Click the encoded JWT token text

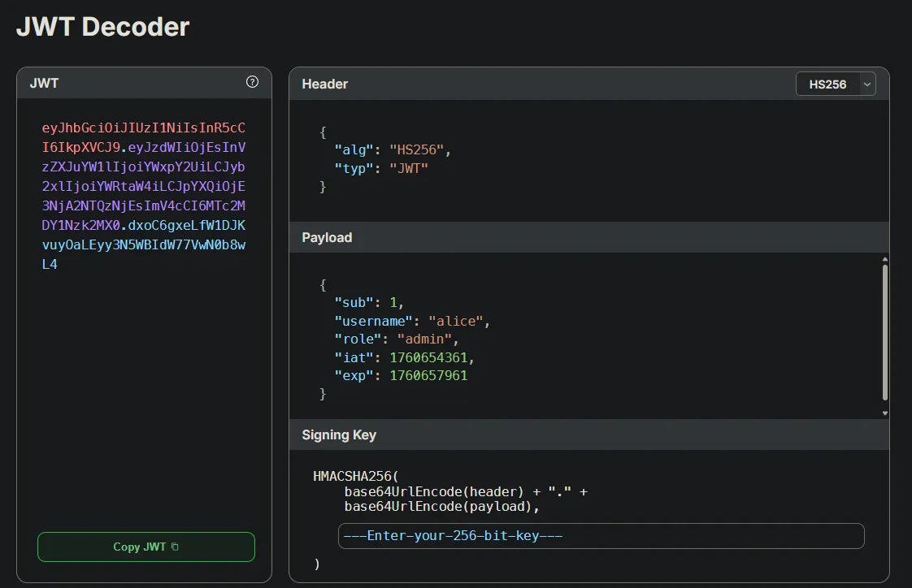pos(144,195)
